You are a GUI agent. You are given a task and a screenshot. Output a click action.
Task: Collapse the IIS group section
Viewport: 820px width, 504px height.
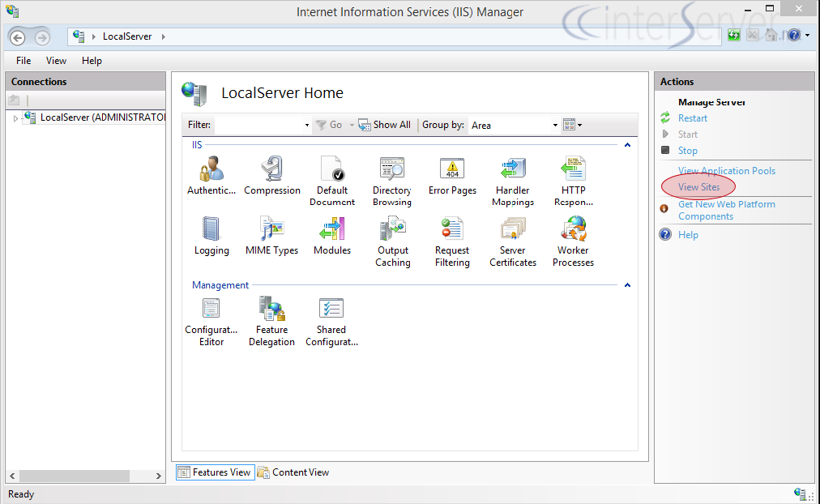pos(627,145)
